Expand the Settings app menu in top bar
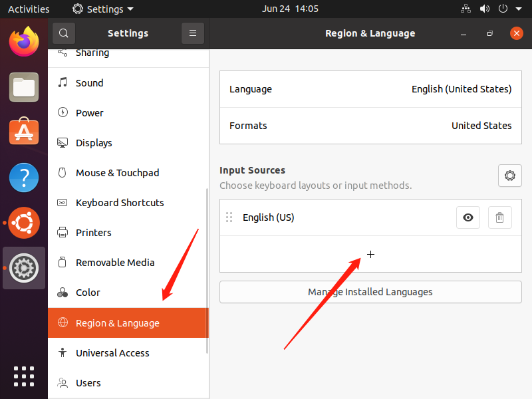 (103, 9)
